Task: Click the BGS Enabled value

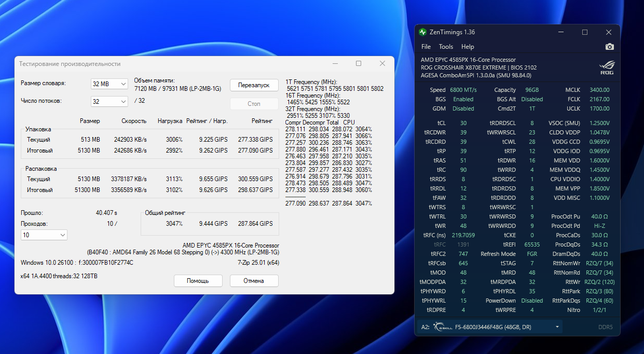Action: 463,99
